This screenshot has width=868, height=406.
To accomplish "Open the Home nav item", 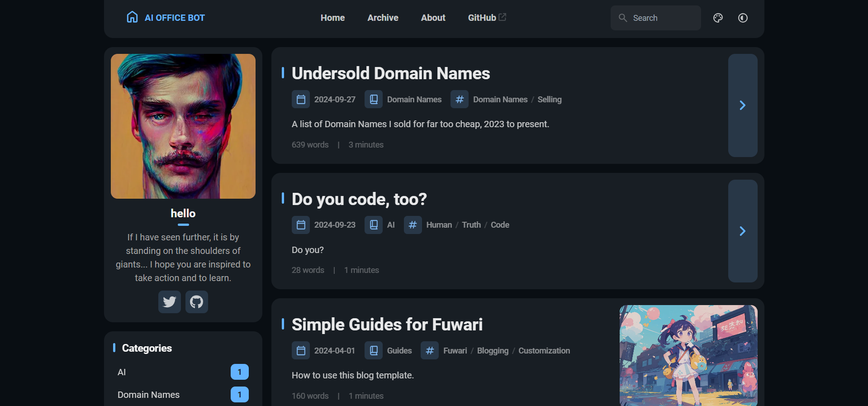I will pyautogui.click(x=332, y=18).
